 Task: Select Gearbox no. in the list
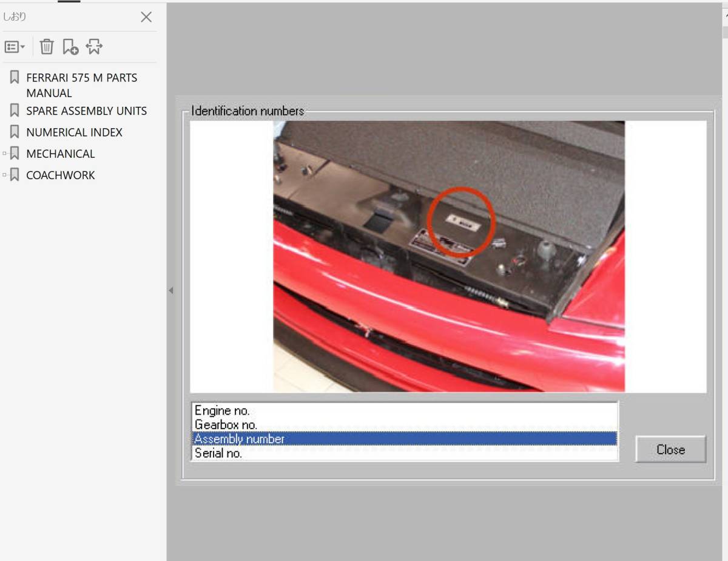[x=405, y=425]
